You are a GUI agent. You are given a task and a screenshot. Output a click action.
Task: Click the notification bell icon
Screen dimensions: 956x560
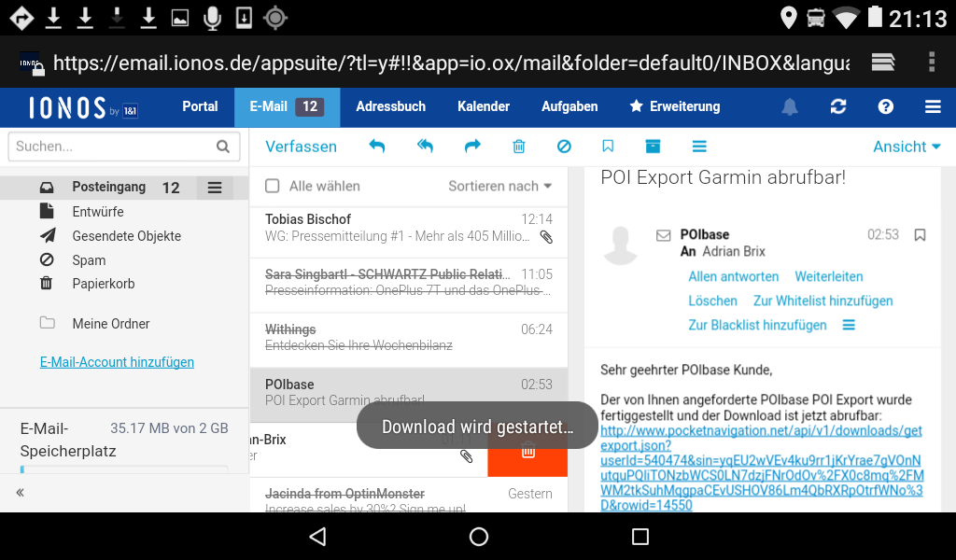click(x=790, y=106)
